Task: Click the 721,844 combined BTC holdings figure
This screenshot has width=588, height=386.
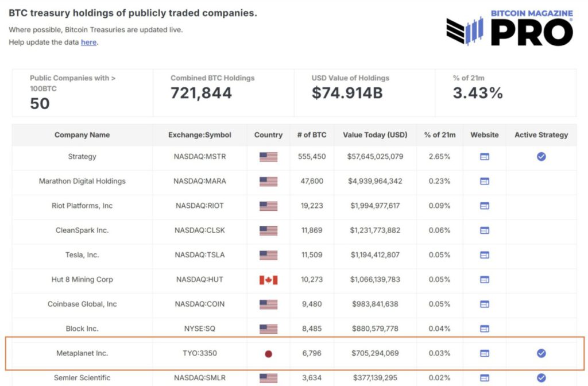Action: coord(201,93)
